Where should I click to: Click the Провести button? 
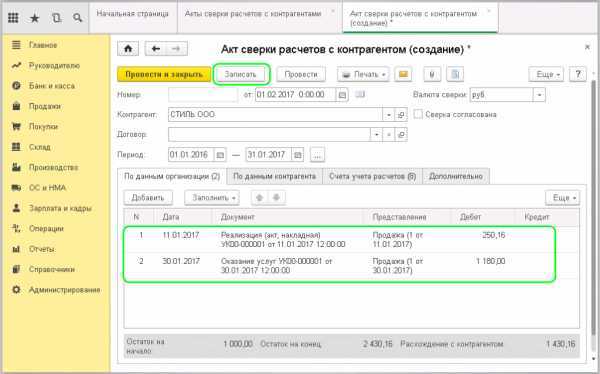click(x=301, y=74)
